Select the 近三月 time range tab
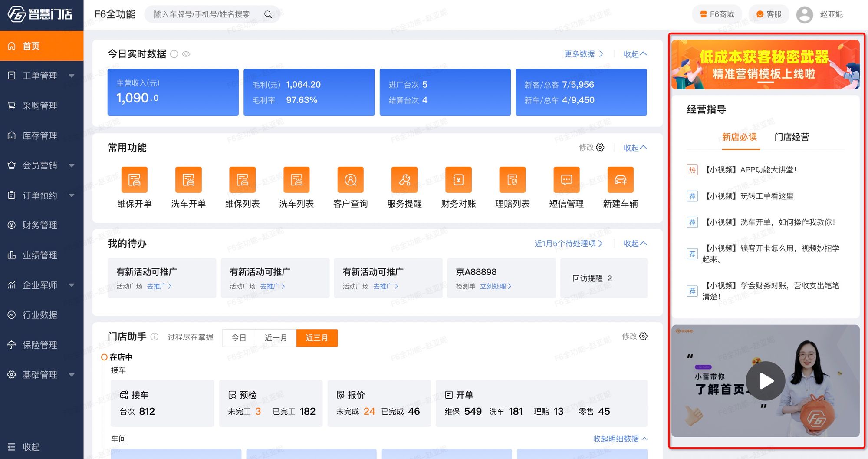868x459 pixels. [x=317, y=338]
